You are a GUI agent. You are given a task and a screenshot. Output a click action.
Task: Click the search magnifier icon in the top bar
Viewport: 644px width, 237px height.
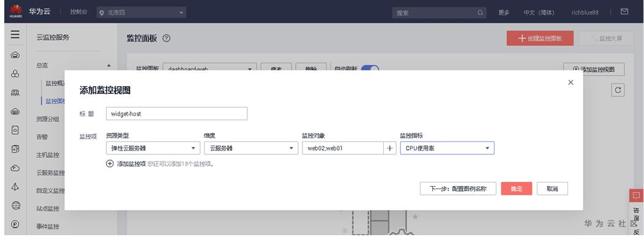point(480,13)
